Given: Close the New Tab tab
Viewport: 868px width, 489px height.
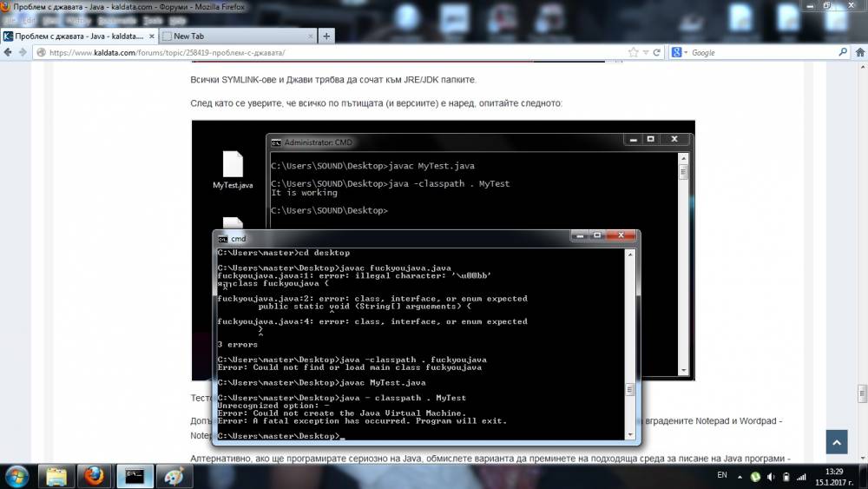Looking at the screenshot, I should pos(310,36).
